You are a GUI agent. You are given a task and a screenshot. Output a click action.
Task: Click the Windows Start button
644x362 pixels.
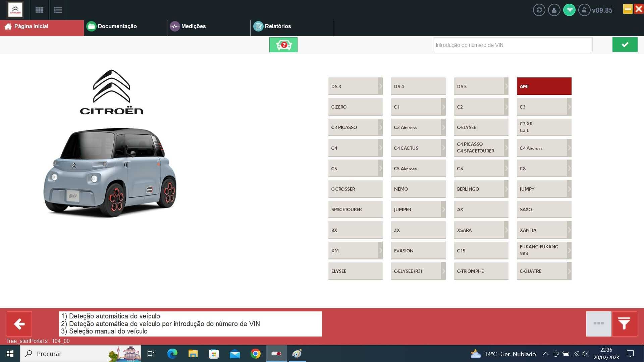(10, 354)
